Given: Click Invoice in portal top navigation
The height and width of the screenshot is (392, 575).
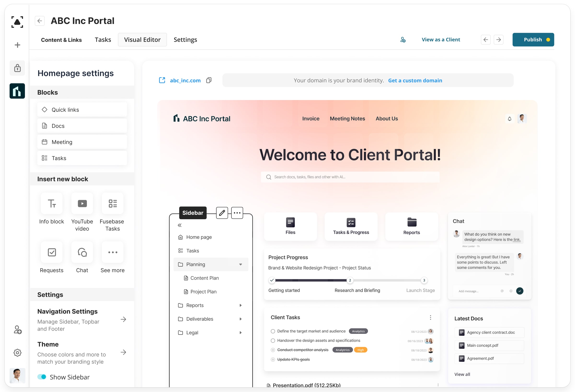Looking at the screenshot, I should (x=311, y=119).
